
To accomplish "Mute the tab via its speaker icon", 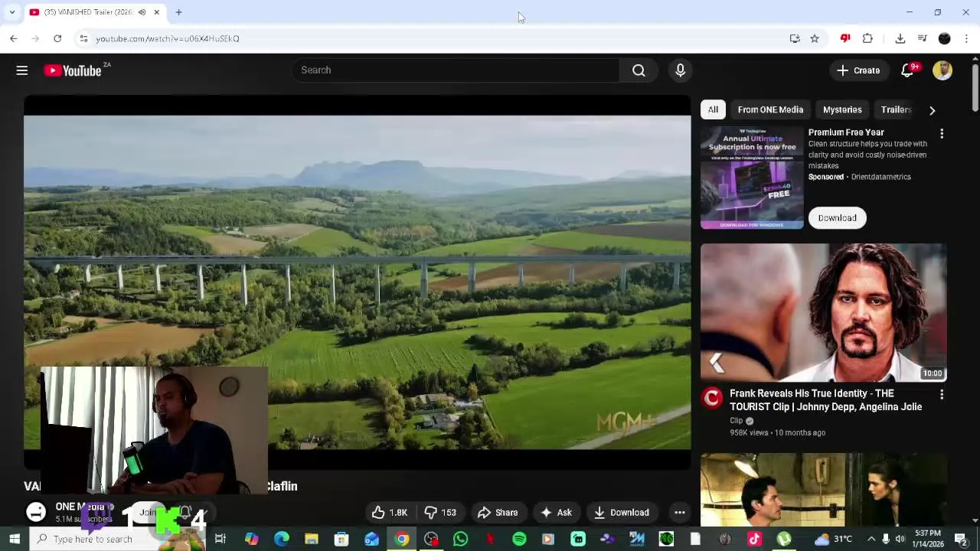I will tap(142, 12).
